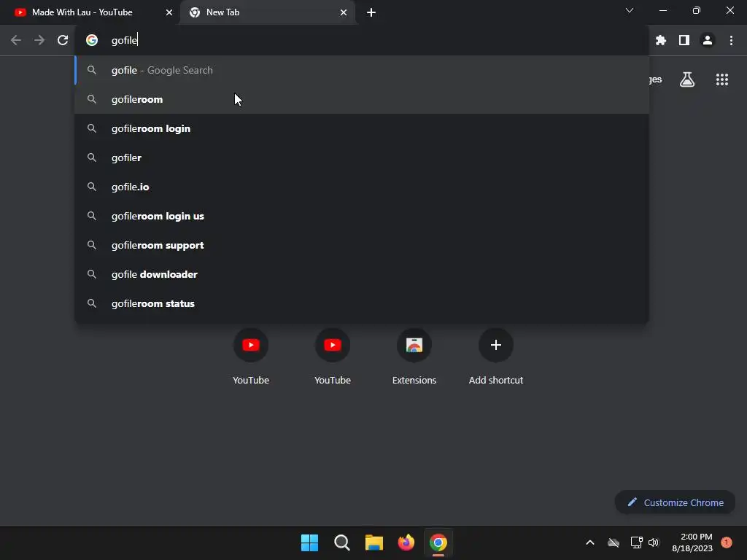Launch Firefox from the taskbar
This screenshot has width=747, height=560.
[x=406, y=542]
